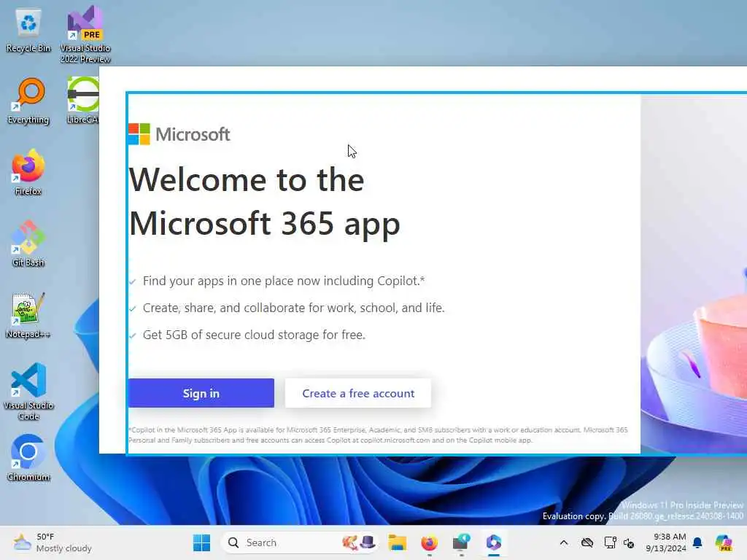Launch the Everything search shortcut
Viewport: 747px width, 560px height.
click(28, 101)
